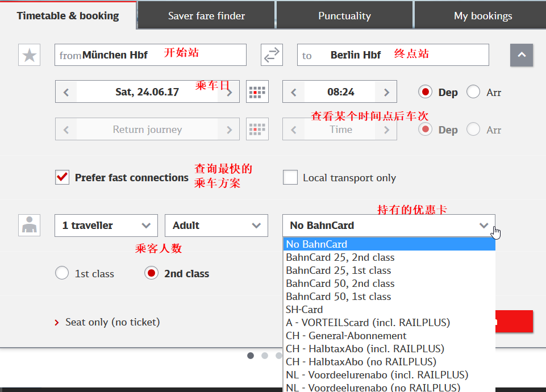Open the 1 traveller dropdown

pos(106,225)
